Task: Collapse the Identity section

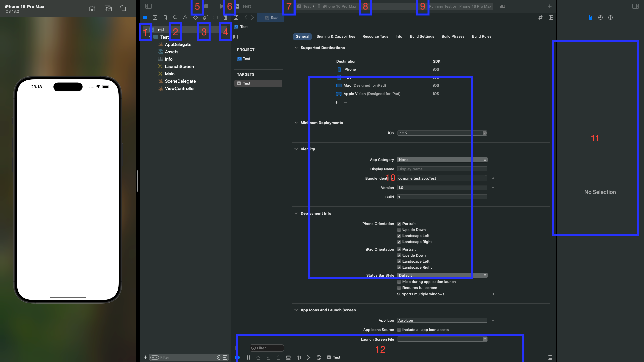Action: click(x=296, y=149)
